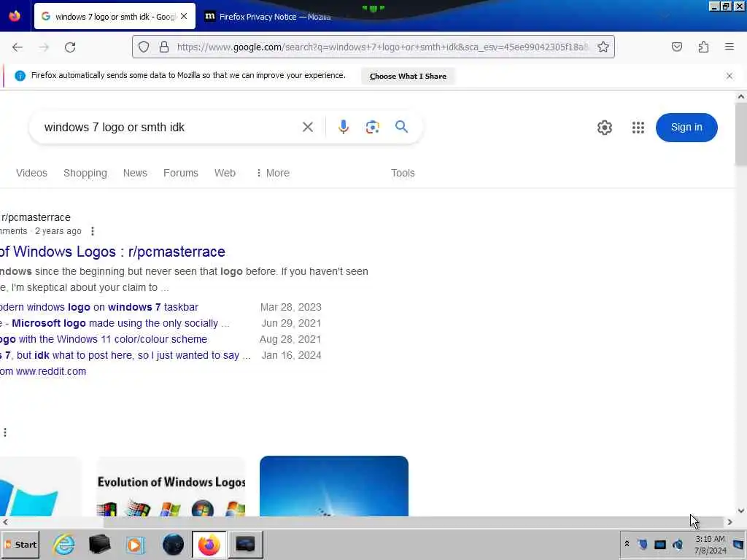Open the Firefox hamburger menu

click(x=729, y=47)
